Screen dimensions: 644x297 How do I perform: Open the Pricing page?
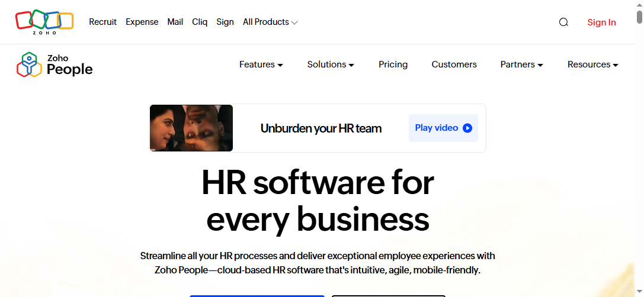click(x=393, y=64)
